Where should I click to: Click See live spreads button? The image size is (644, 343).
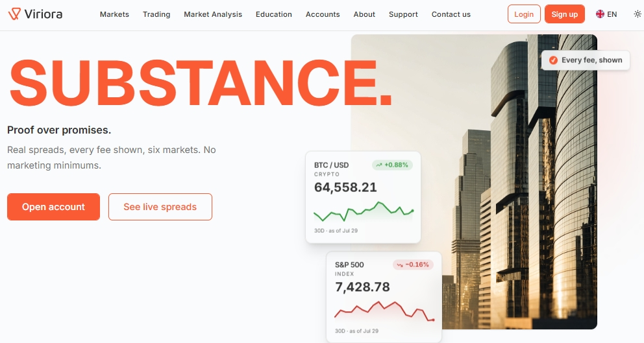(160, 207)
